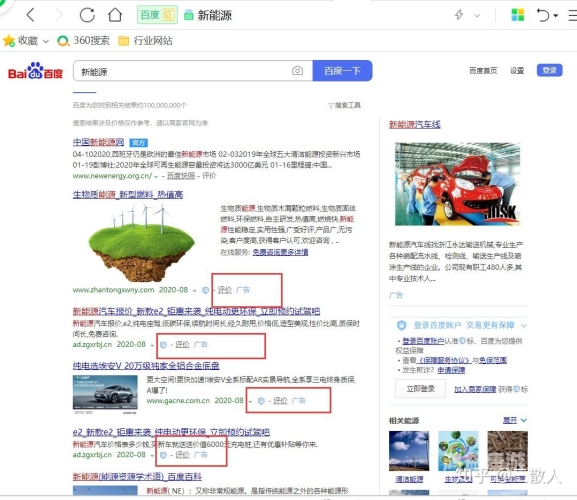
Task: Open e2_新款e2 钜惠来袭 result title
Action: [171, 432]
